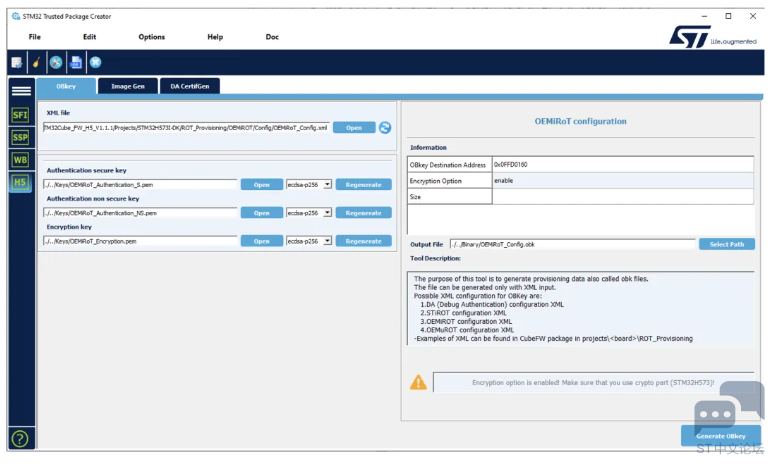Toggle the hamburger sidebar menu
773x464 pixels.
coord(21,91)
